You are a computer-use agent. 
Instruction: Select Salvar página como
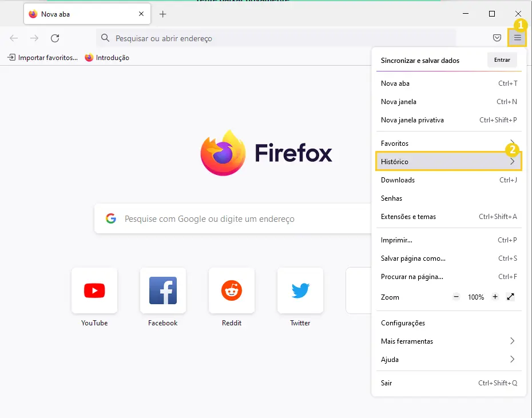pos(449,258)
